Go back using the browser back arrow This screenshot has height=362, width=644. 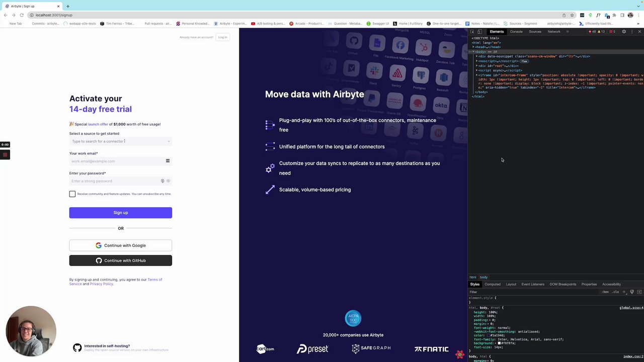pyautogui.click(x=6, y=15)
